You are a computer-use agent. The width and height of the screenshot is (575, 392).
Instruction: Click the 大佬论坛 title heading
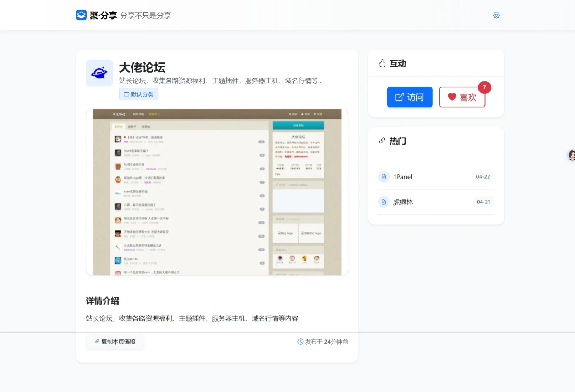142,68
